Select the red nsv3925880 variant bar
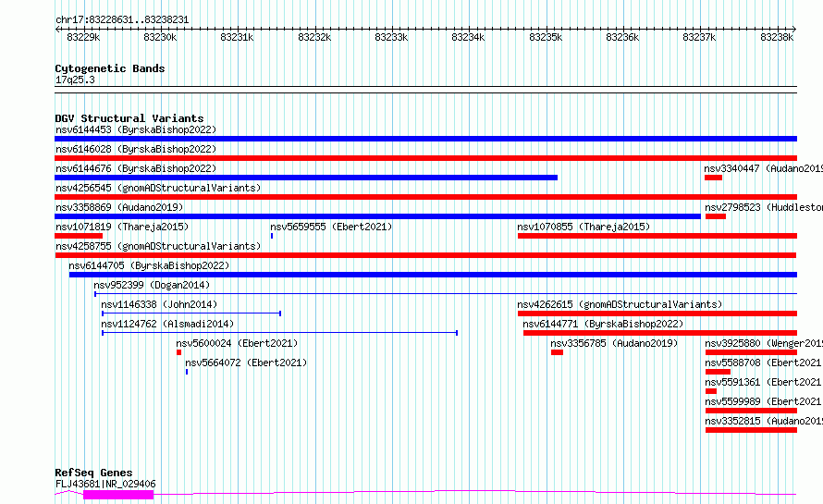The width and height of the screenshot is (823, 504). coord(751,352)
